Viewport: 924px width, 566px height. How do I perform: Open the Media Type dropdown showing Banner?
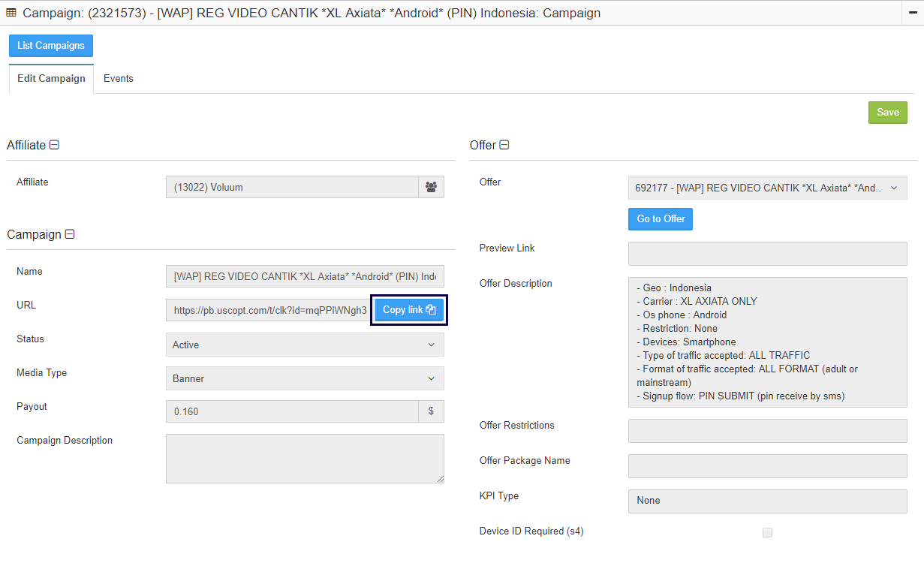tap(304, 378)
